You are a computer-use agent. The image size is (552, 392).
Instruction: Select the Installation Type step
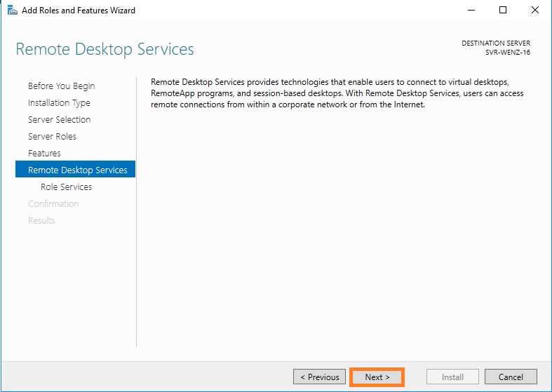click(x=59, y=103)
